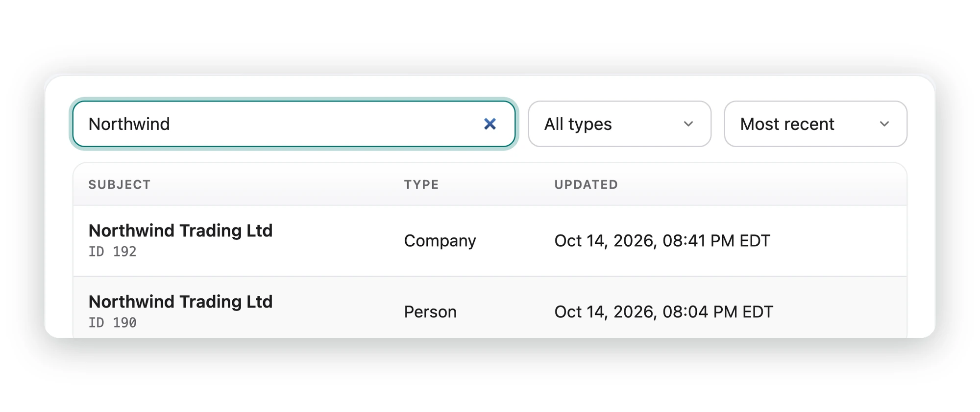980x412 pixels.
Task: Click the TYPE column header
Action: tap(421, 185)
